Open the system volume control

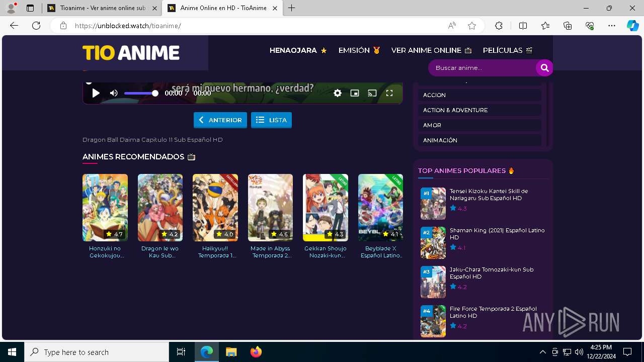click(579, 352)
